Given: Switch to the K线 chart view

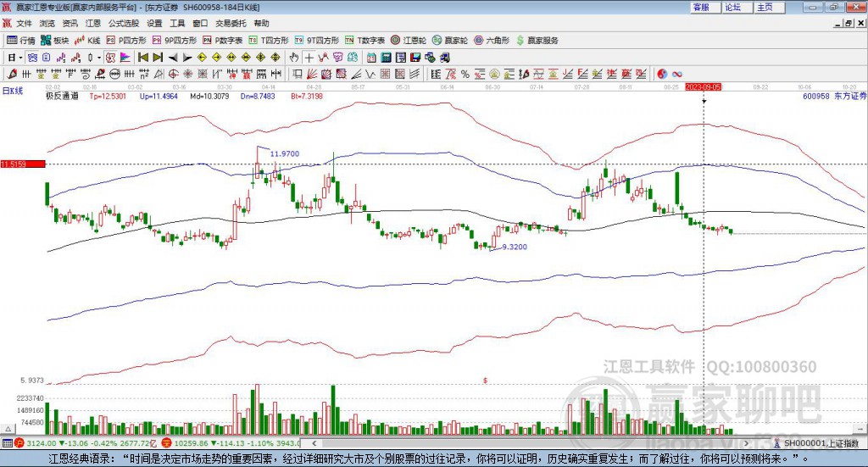Looking at the screenshot, I should coord(87,41).
